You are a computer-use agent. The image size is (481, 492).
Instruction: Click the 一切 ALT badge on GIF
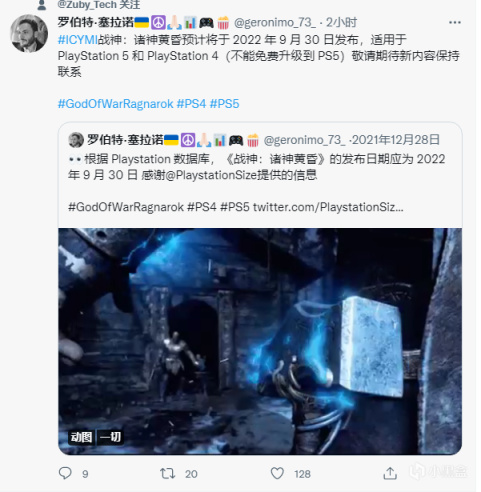pos(110,437)
